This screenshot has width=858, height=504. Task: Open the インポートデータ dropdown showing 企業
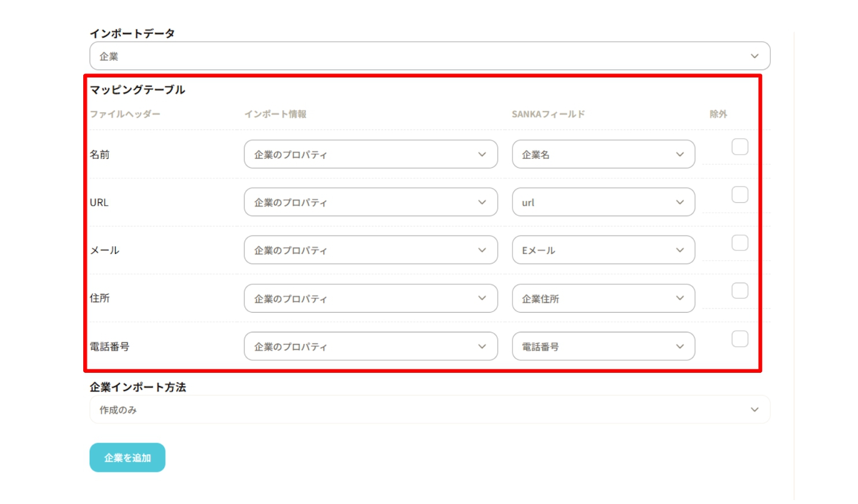429,56
